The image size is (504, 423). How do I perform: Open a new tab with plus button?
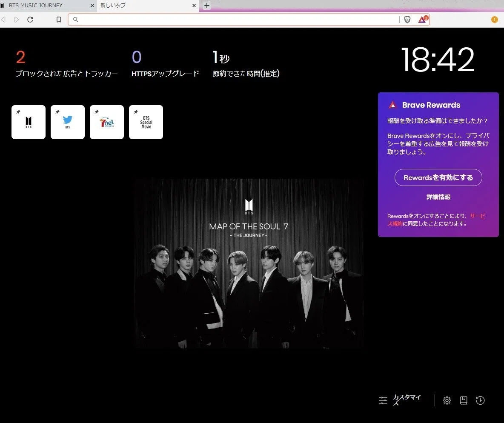coord(207,6)
